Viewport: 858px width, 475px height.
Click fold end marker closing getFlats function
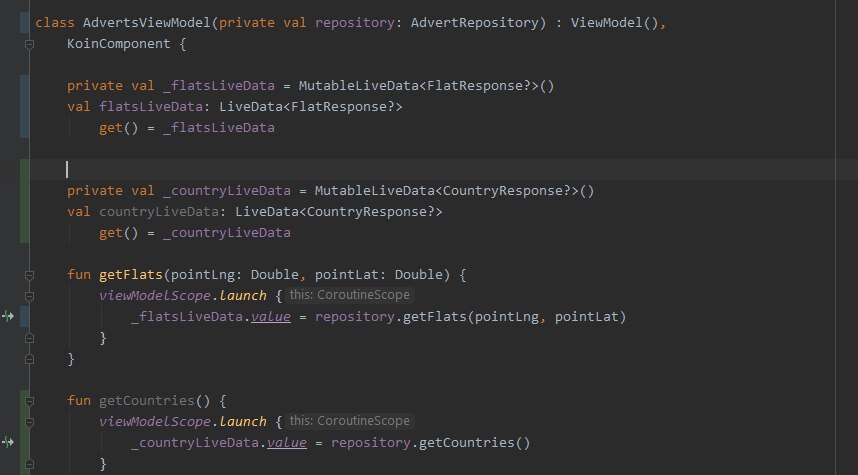[x=30, y=359]
